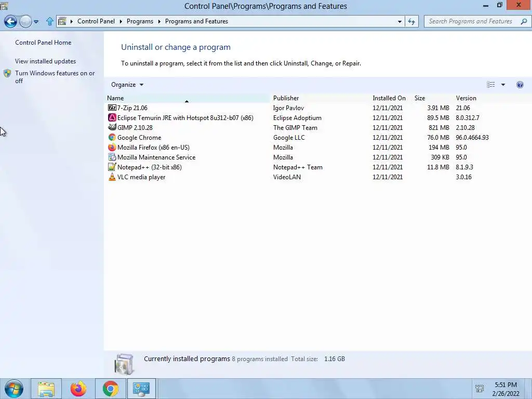532x399 pixels.
Task: Open the view options dropdown arrow
Action: click(503, 85)
